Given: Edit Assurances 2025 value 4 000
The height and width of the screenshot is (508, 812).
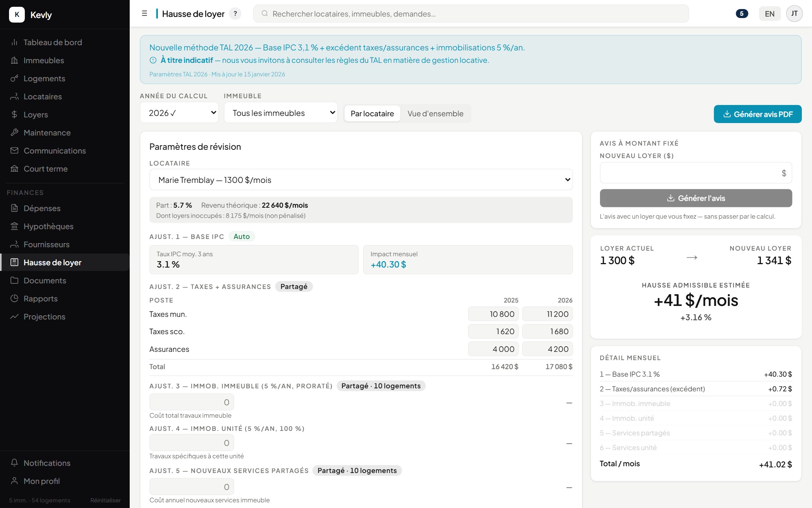Looking at the screenshot, I should [493, 349].
